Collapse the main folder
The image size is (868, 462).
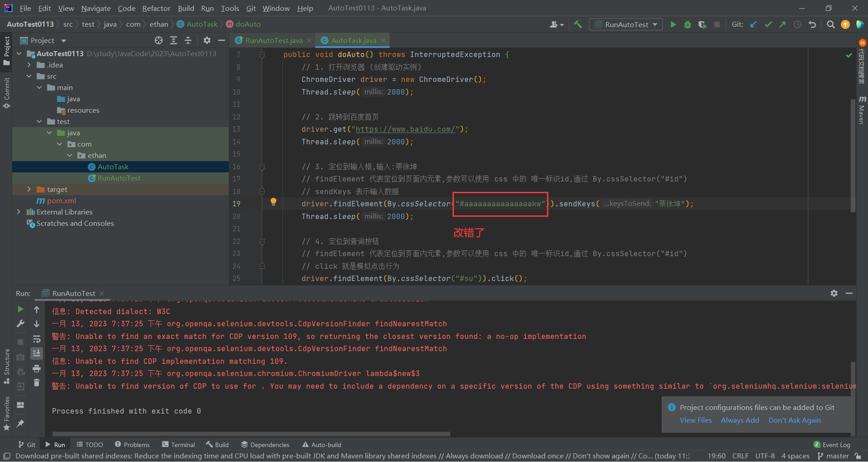39,87
